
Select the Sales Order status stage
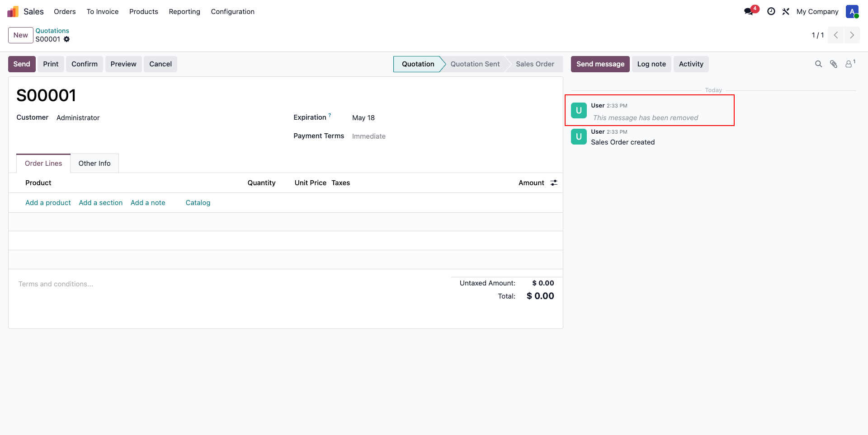(x=535, y=64)
